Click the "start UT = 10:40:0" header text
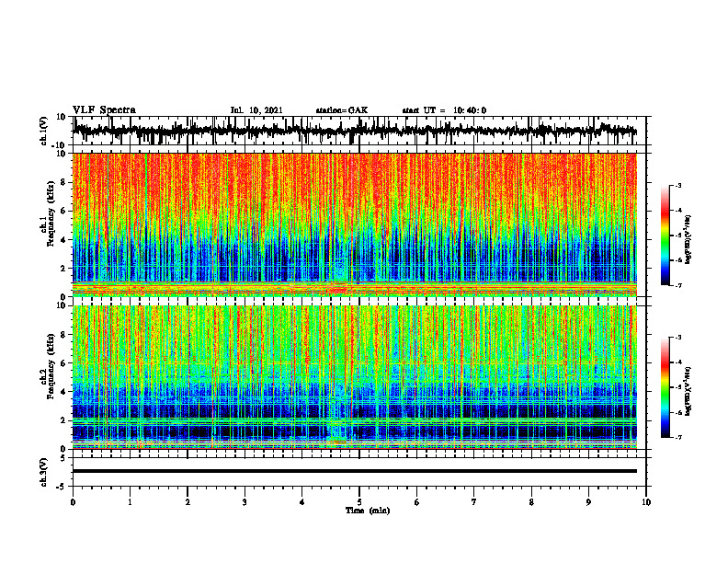 (444, 110)
